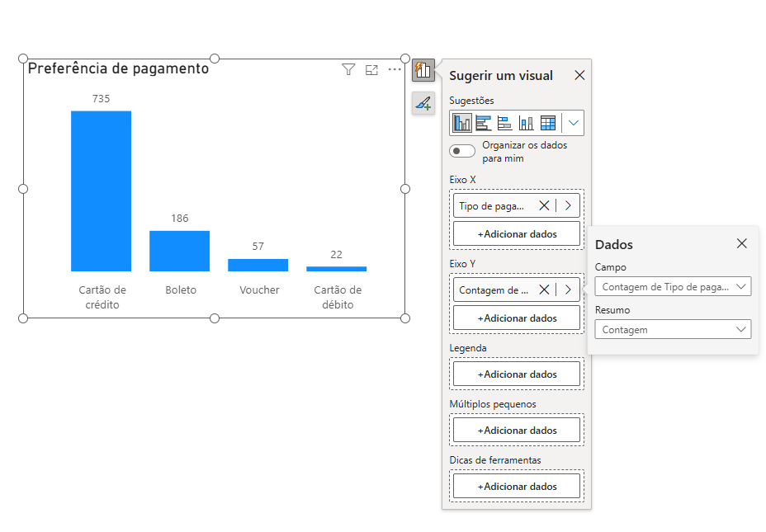Pick the table visual suggestion
The width and height of the screenshot is (766, 532).
coord(547,123)
